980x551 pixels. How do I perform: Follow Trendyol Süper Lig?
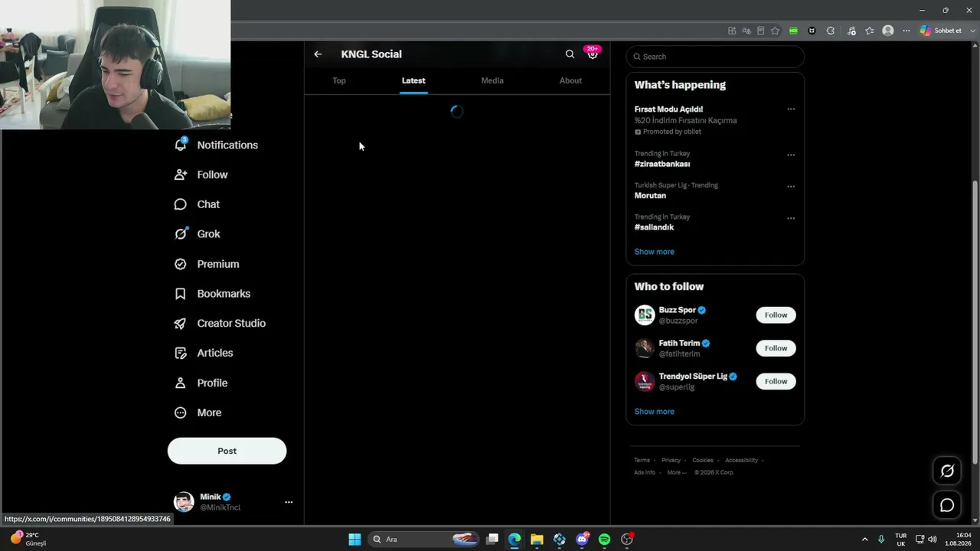click(776, 381)
